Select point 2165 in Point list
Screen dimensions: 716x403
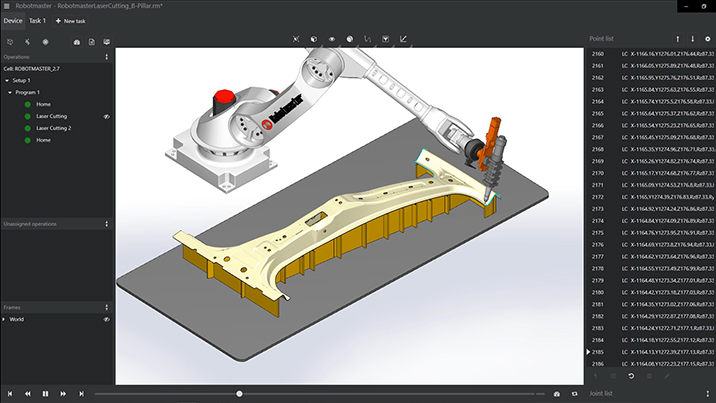(x=651, y=114)
